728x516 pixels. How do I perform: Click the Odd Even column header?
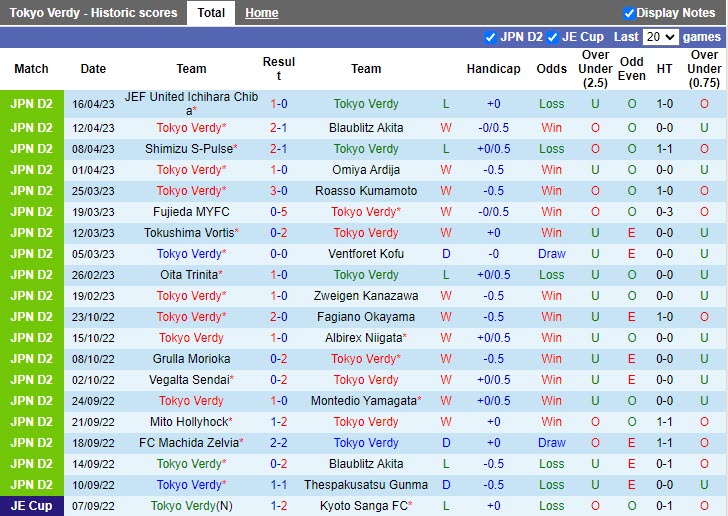[x=631, y=69]
